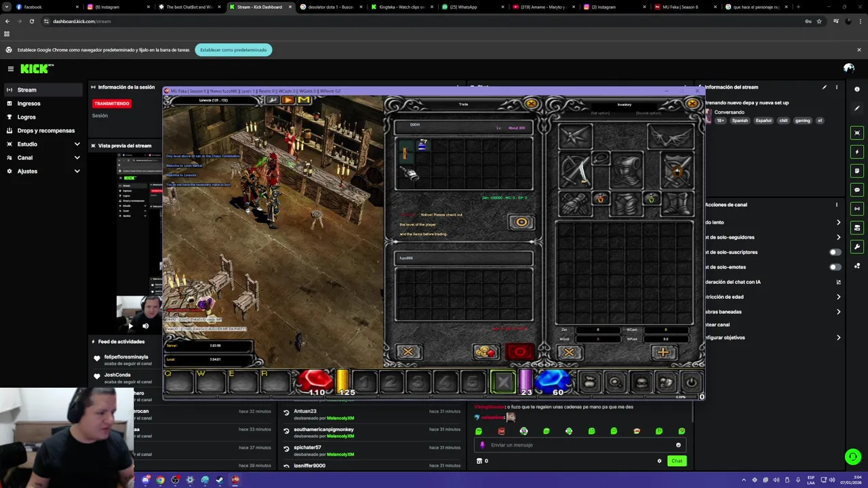Dismiss the Chrome default browser notification bar
The height and width of the screenshot is (488, 868).
click(859, 49)
